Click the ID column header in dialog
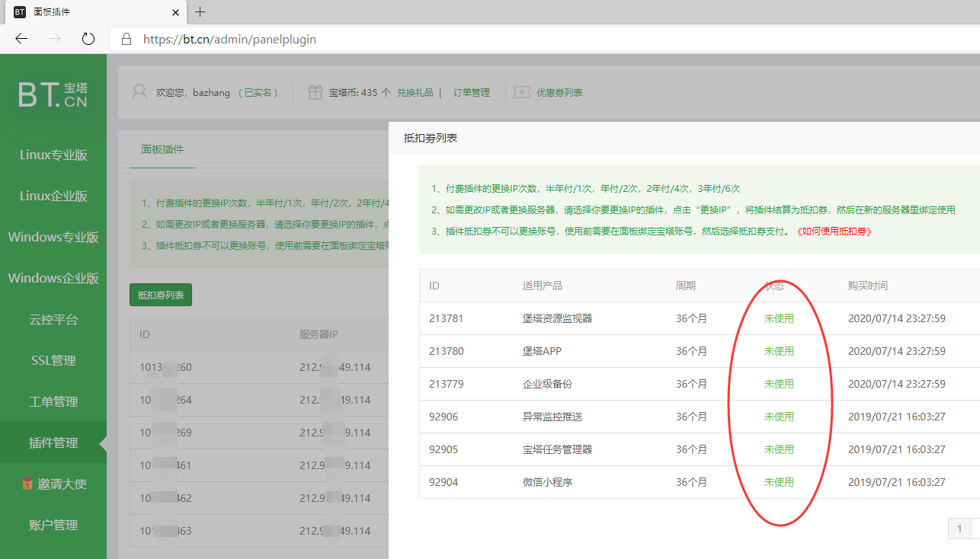This screenshot has width=980, height=559. [x=434, y=286]
